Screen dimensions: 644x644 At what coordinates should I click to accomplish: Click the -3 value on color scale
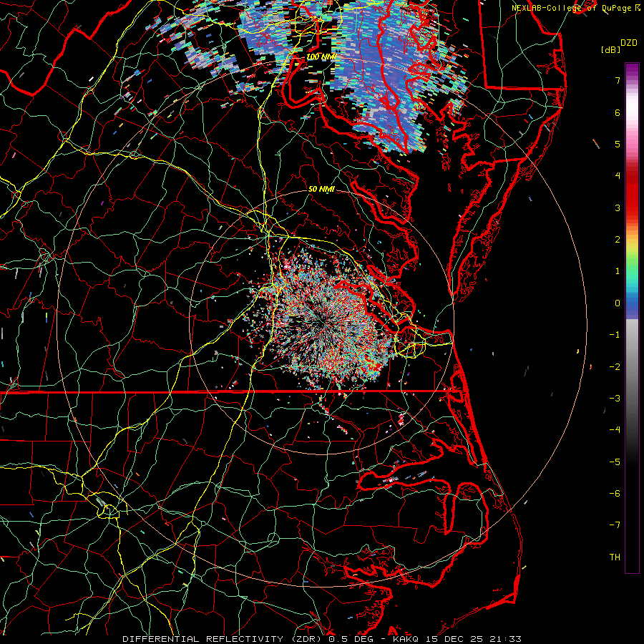615,399
